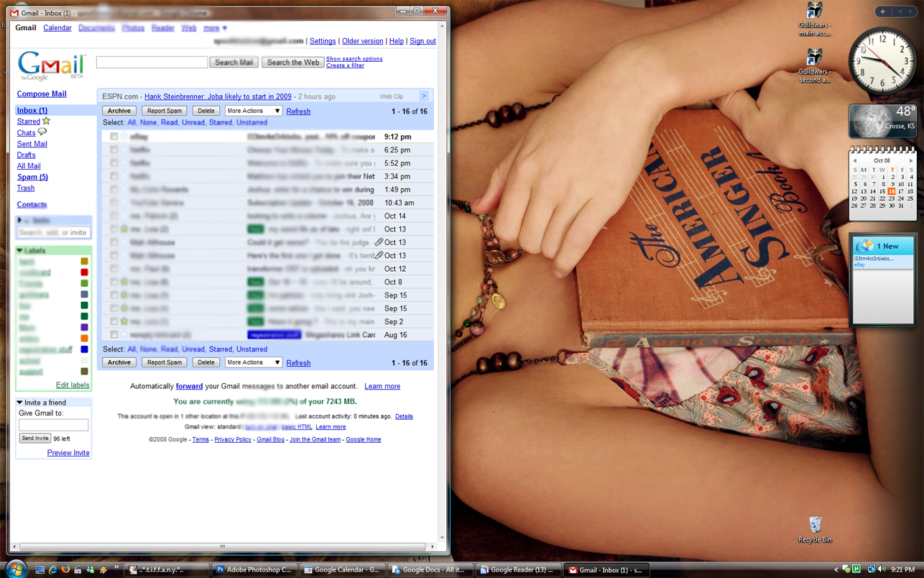Collapse the Invite a friend panel
Image resolution: width=924 pixels, height=578 pixels.
pyautogui.click(x=20, y=403)
